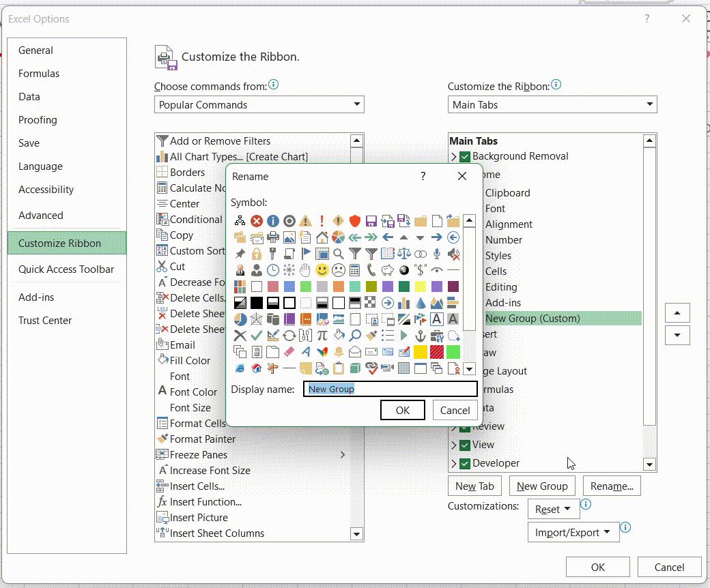
Task: Pick the clock symbol
Action: click(273, 270)
